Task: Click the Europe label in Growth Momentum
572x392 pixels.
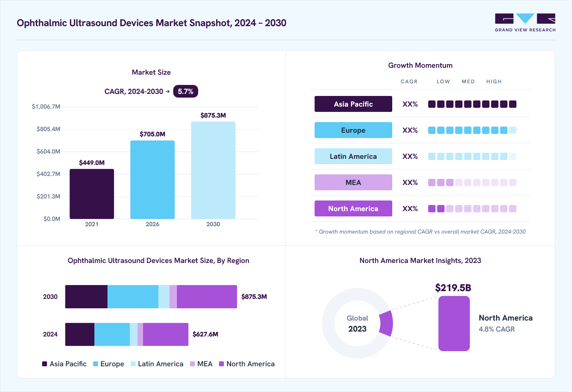Action: 353,130
